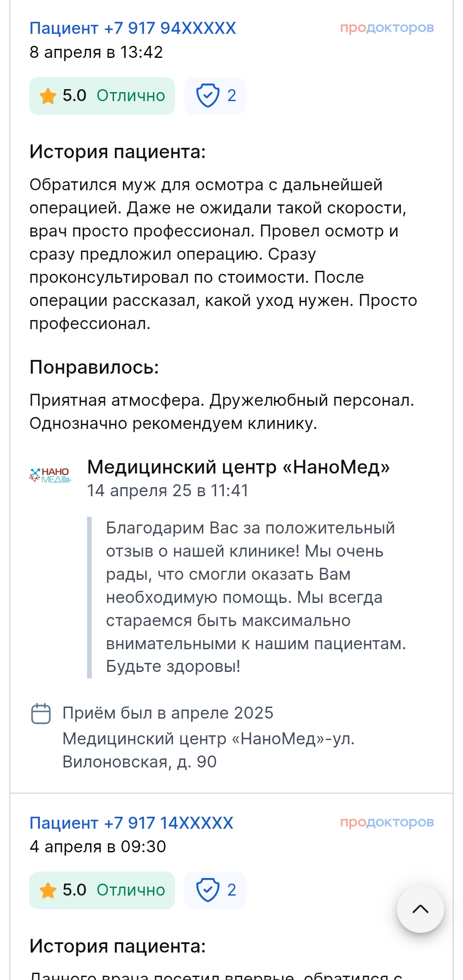Click ПроДокторов logo in second review

coord(387,822)
